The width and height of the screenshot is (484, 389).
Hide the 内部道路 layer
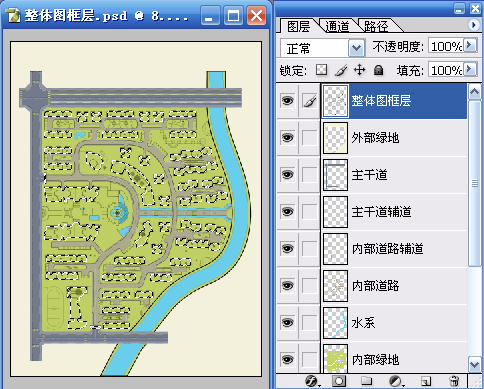(288, 286)
